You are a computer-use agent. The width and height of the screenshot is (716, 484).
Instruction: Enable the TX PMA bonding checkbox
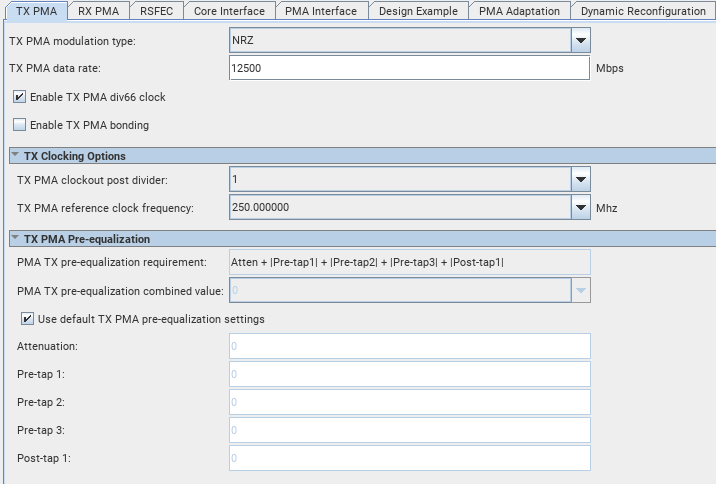pos(20,125)
